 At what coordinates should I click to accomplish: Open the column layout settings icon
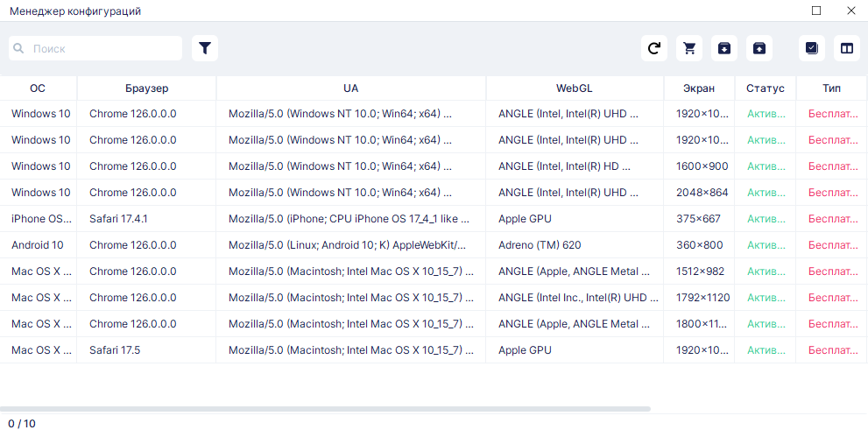point(847,48)
